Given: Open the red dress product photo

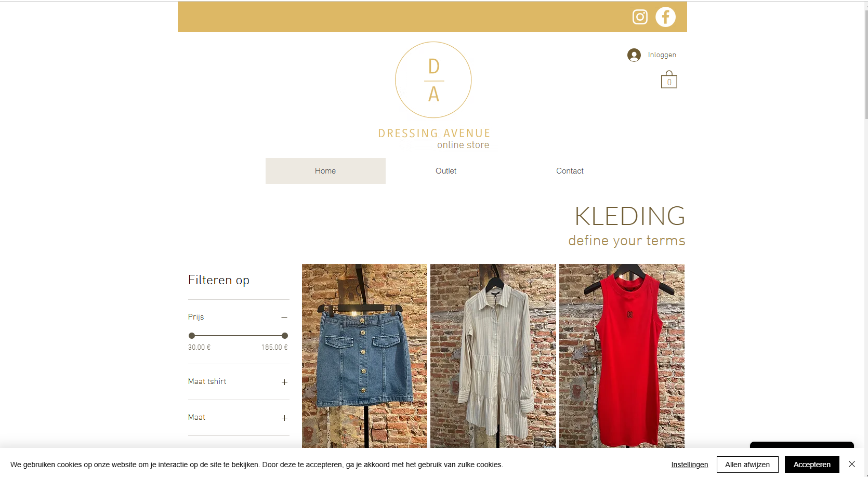Looking at the screenshot, I should 622,356.
